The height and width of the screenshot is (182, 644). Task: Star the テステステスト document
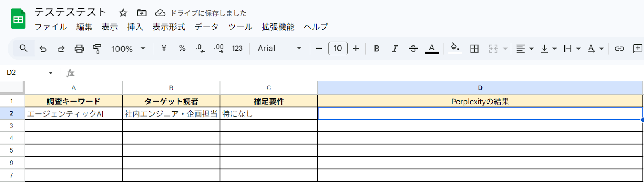click(123, 13)
